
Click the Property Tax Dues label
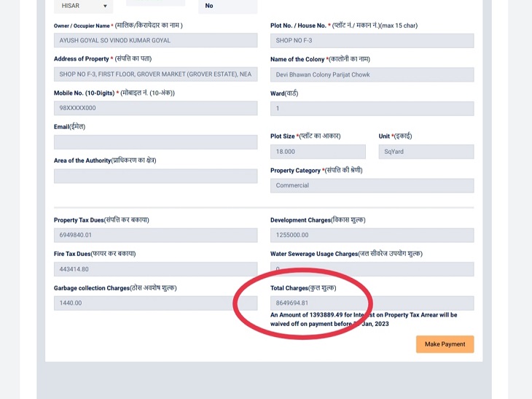[101, 220]
